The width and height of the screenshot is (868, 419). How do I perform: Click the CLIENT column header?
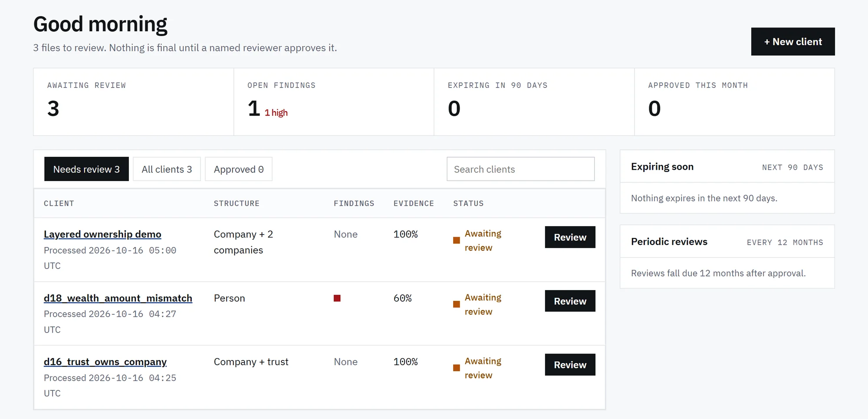click(x=59, y=203)
